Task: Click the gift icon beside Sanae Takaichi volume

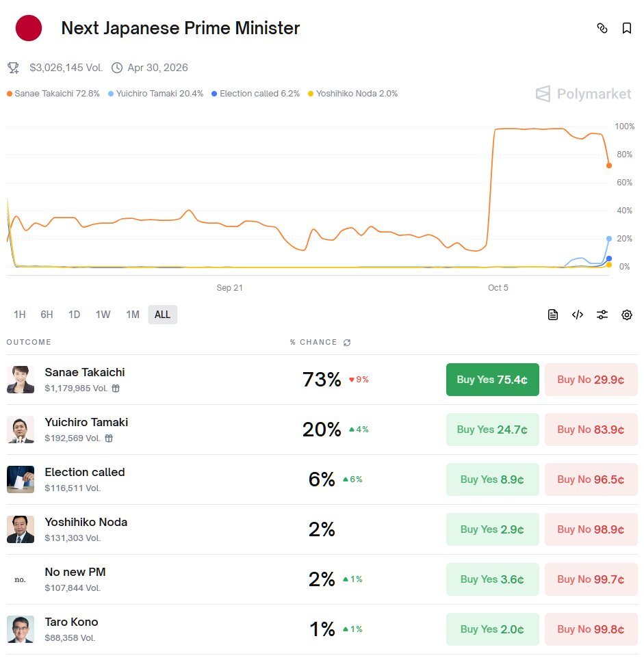Action: (x=116, y=389)
